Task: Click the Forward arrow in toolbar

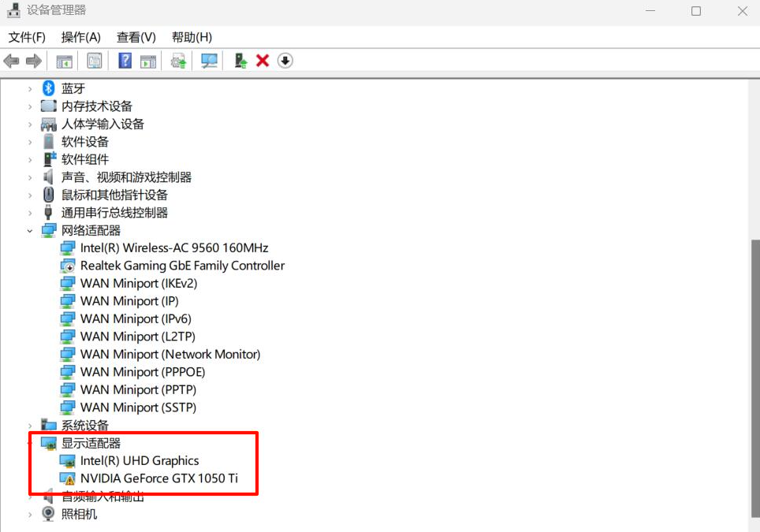Action: 34,61
